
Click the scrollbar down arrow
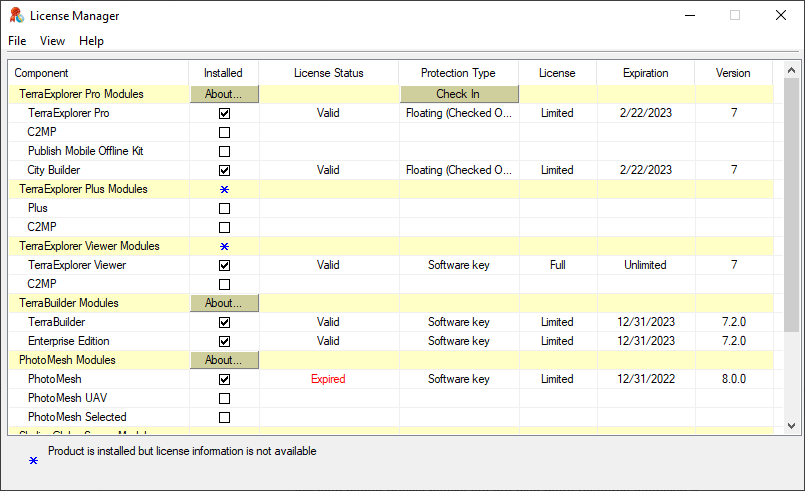(791, 425)
